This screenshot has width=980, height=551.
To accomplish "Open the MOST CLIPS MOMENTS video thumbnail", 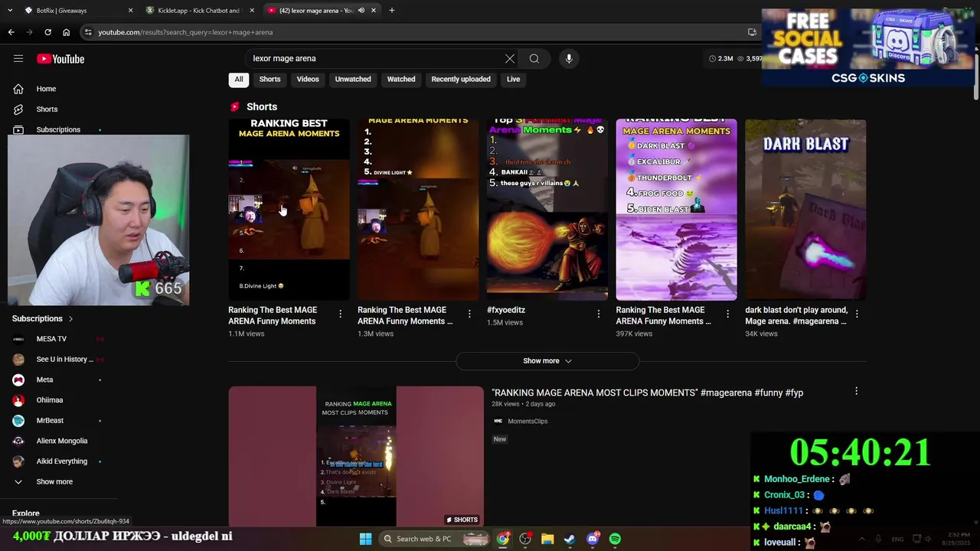I will [356, 456].
